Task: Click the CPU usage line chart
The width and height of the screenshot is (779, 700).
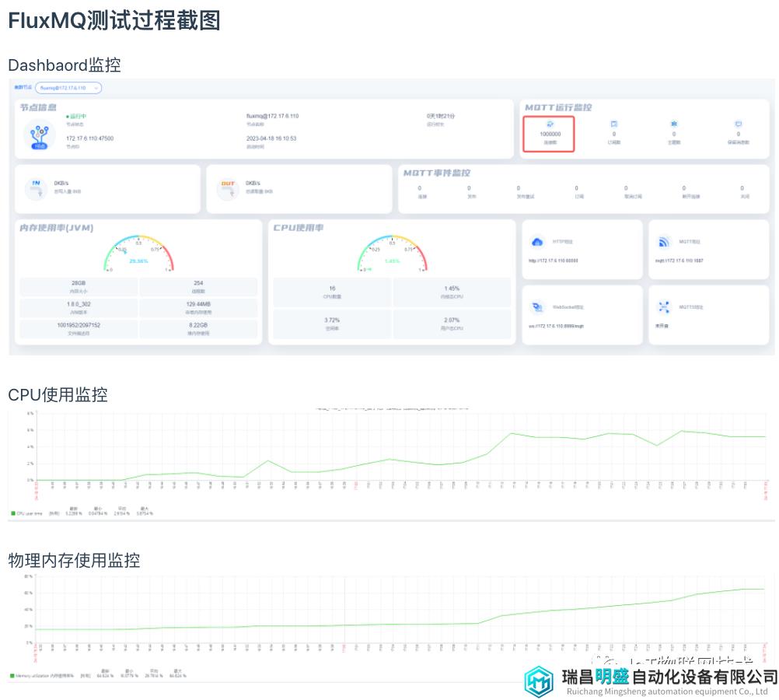Action: 400,446
